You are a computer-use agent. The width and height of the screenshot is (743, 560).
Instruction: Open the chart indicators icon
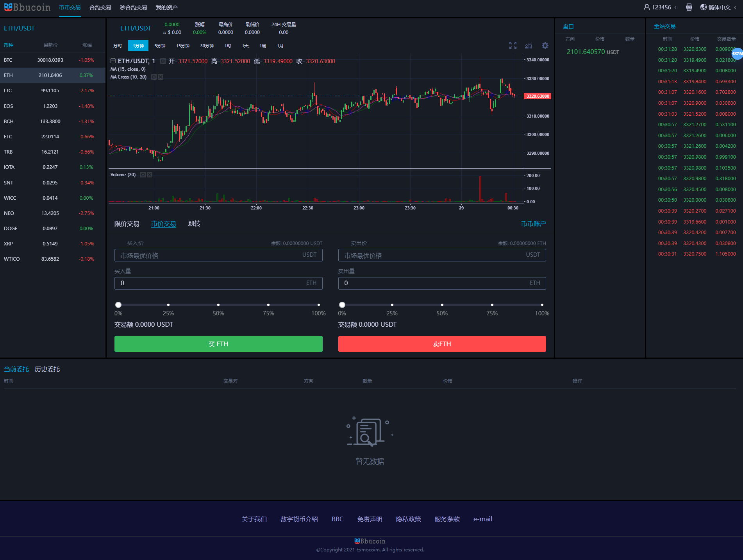tap(529, 46)
